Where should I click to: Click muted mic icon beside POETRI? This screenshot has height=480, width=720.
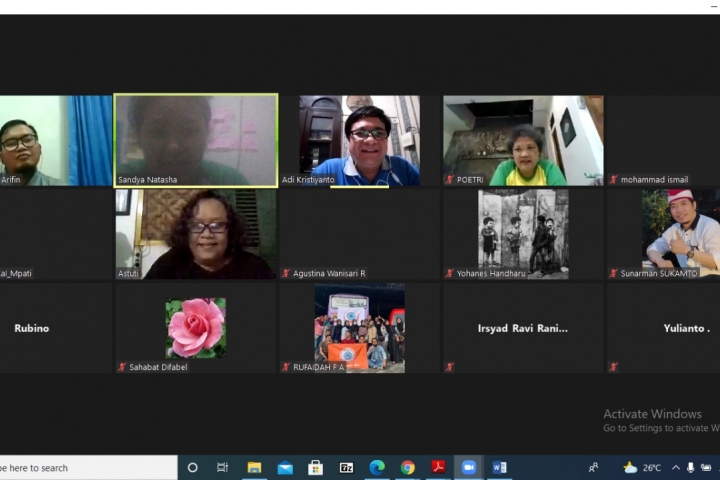[x=450, y=180]
